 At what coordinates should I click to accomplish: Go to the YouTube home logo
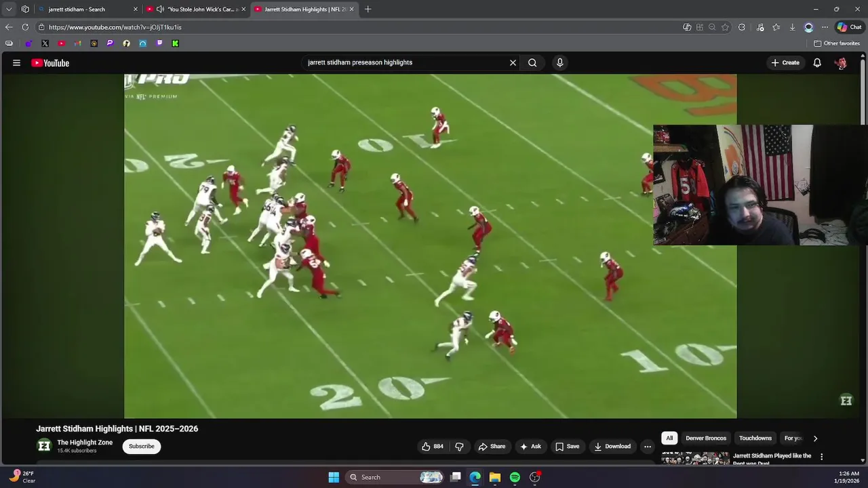(50, 63)
